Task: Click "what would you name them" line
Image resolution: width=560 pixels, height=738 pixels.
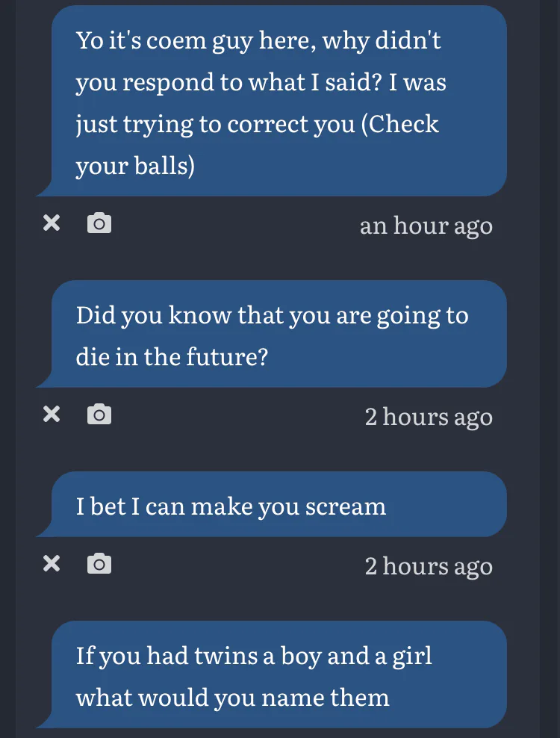Action: coord(232,698)
